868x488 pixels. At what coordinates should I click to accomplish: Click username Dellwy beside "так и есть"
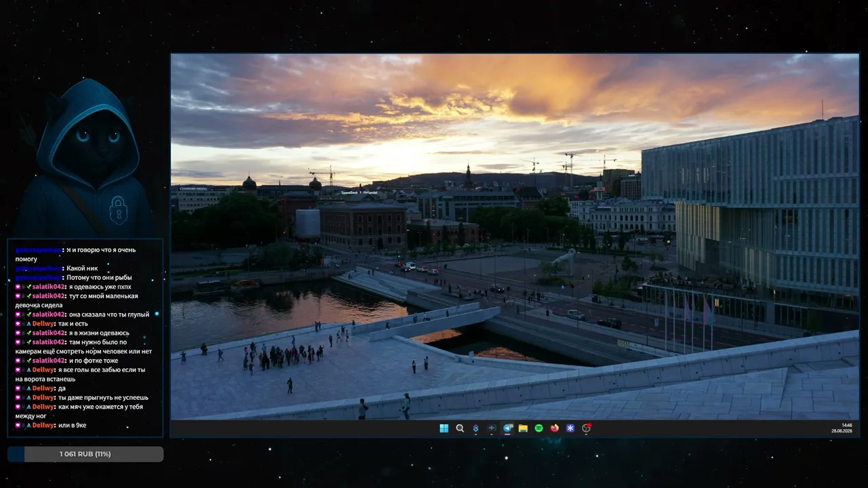pos(43,324)
